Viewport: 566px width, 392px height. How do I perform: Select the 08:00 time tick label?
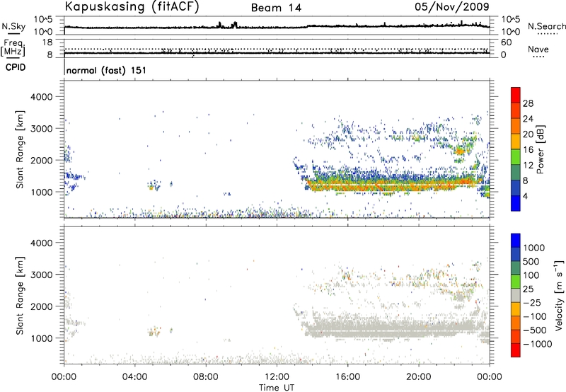(x=205, y=377)
